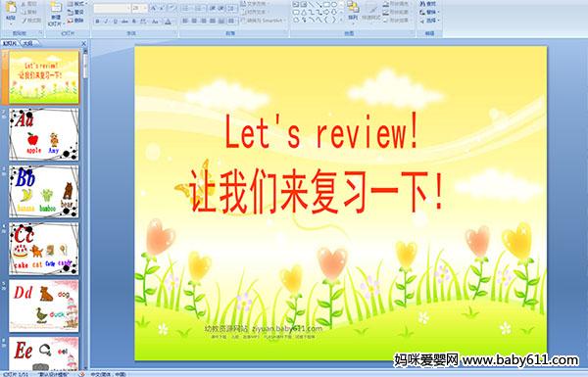Select the Bb banana slide thumbnail
Screen dimensions: 588x377
(44, 192)
